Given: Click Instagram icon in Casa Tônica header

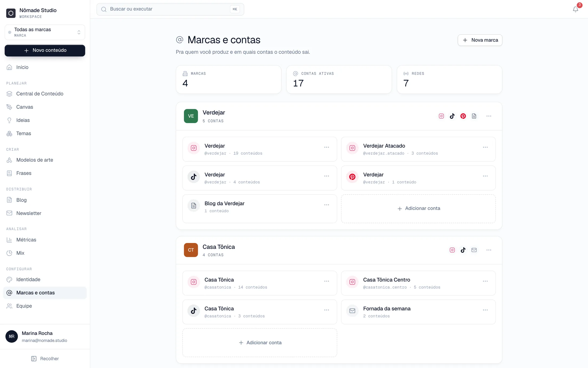Looking at the screenshot, I should coord(452,250).
